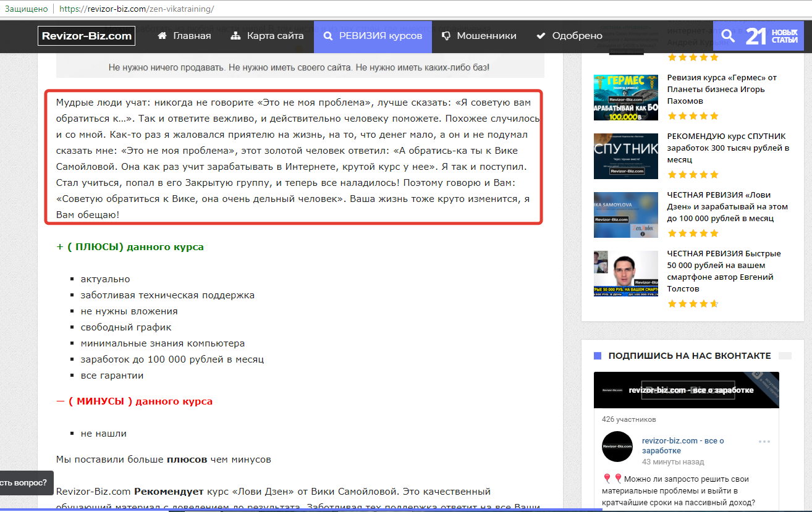
Task: Click the Revizor-Biz.com site logo
Action: pos(87,36)
